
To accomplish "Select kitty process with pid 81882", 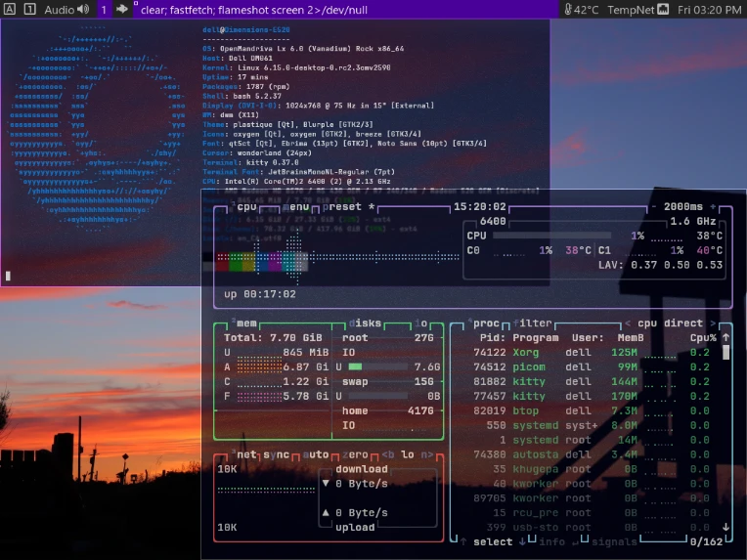I will 592,381.
